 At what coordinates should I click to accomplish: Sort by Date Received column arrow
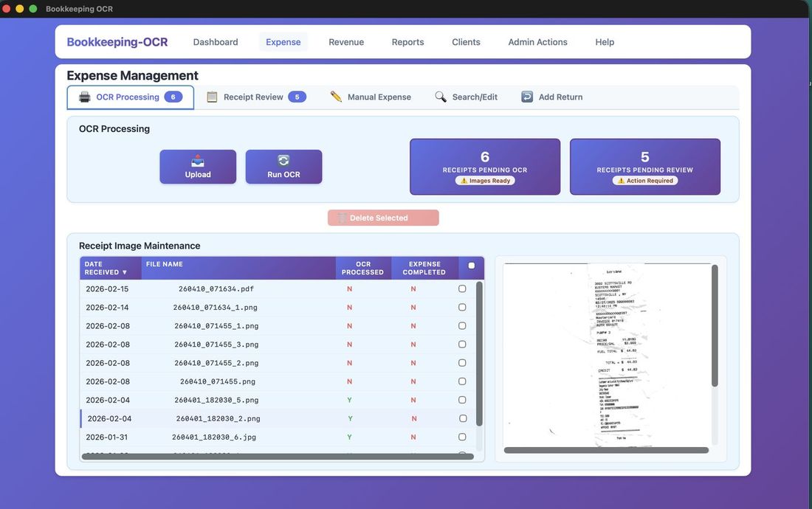click(124, 272)
